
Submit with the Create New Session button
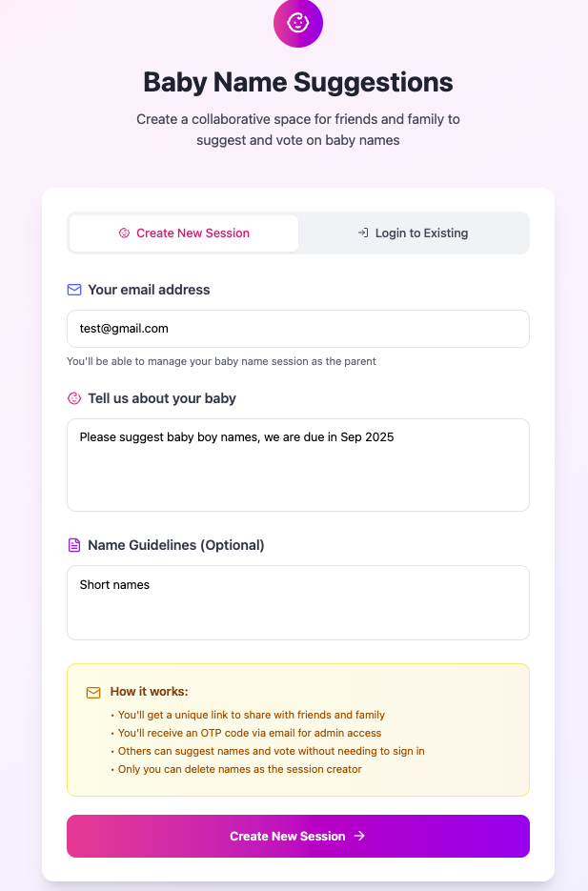click(x=298, y=836)
